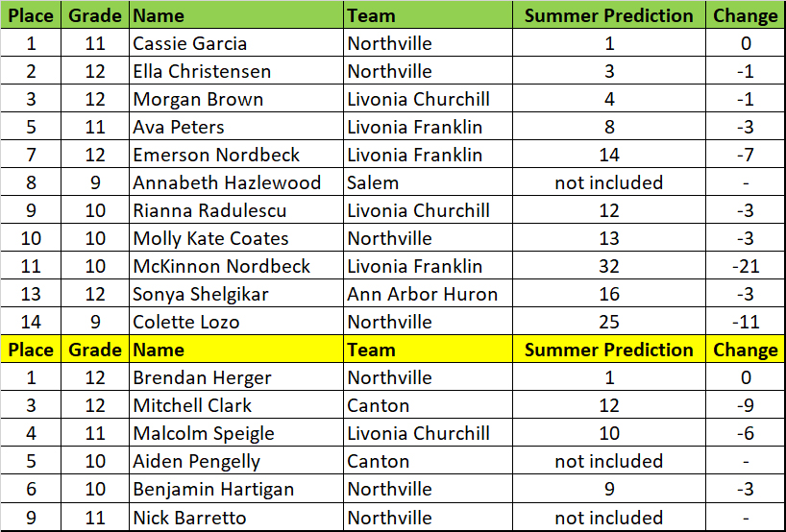Screen dimensions: 786x532
Task: Click the Brendan Herger name cell
Action: 202,377
